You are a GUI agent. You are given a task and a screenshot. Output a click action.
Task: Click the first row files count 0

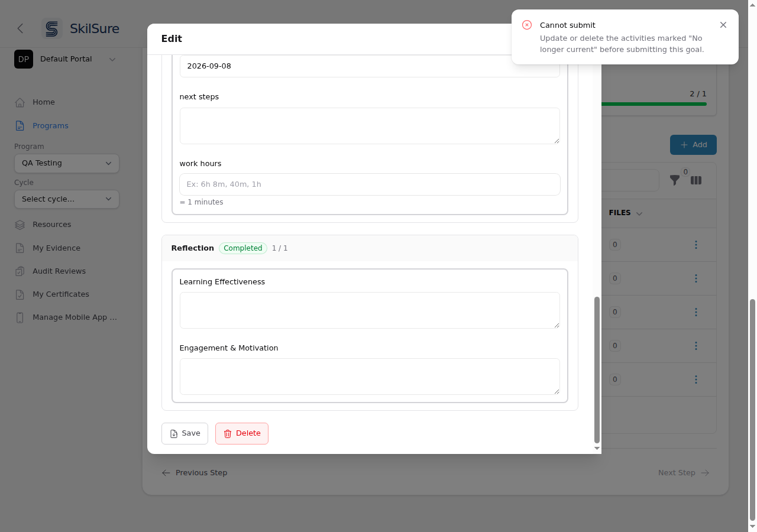615,245
